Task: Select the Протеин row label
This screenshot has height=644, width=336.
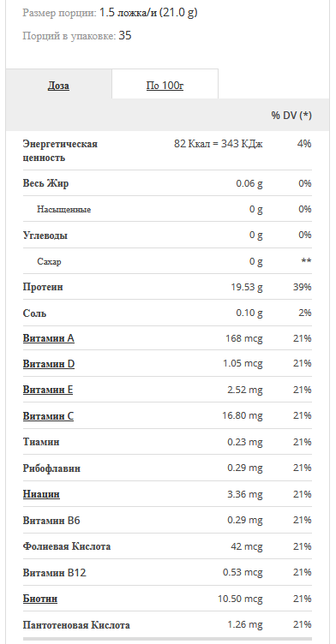Action: 43,287
